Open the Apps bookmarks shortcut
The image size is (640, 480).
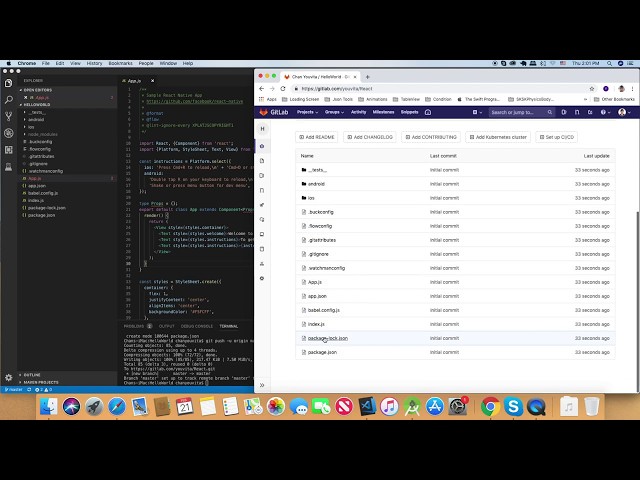[x=268, y=99]
